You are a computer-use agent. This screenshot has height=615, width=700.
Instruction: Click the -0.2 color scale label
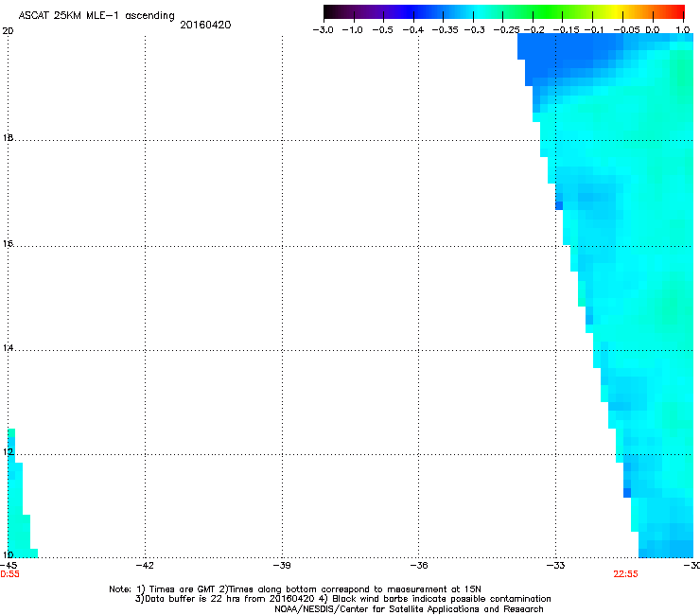click(x=534, y=30)
